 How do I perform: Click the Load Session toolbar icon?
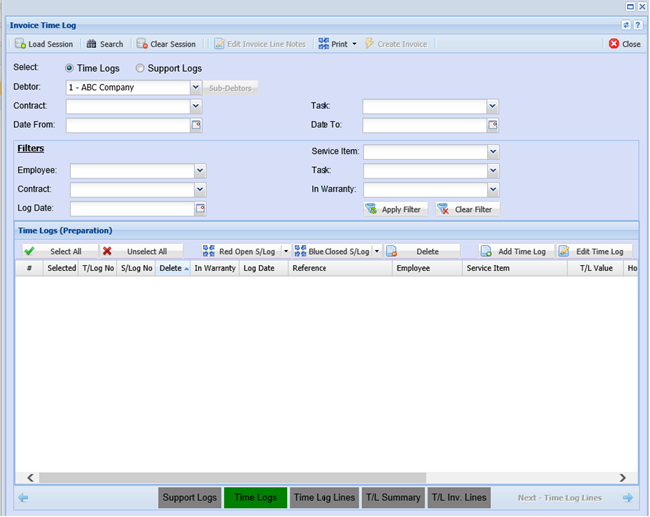pyautogui.click(x=20, y=44)
